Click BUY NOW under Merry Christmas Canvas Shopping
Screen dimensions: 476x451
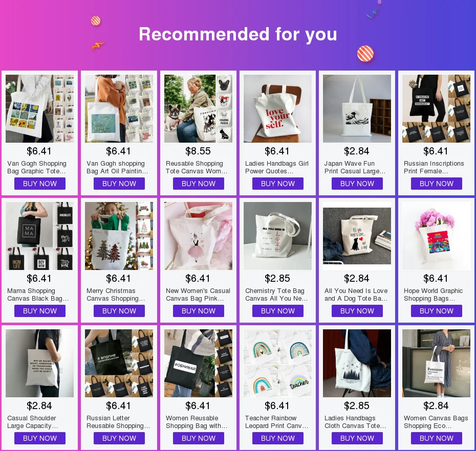[119, 311]
